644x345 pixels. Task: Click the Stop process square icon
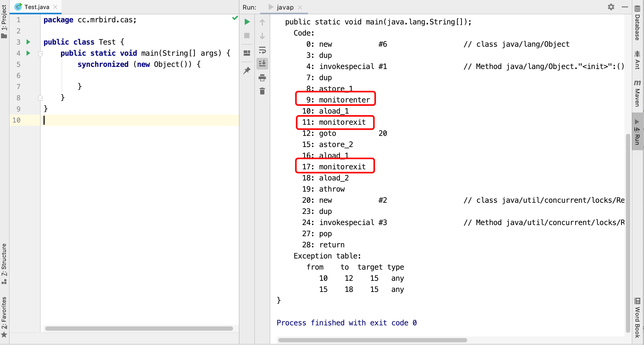coord(247,36)
